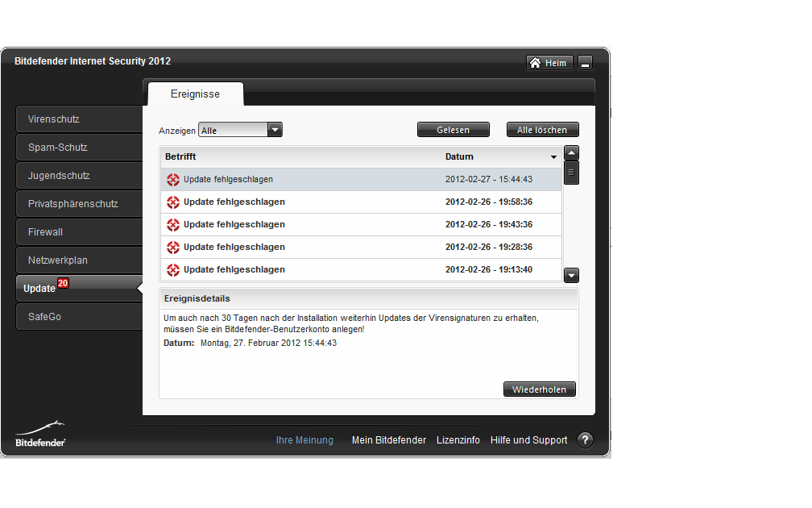Click error icon of 19:28:36 event
The width and height of the screenshot is (812, 508).
[173, 248]
